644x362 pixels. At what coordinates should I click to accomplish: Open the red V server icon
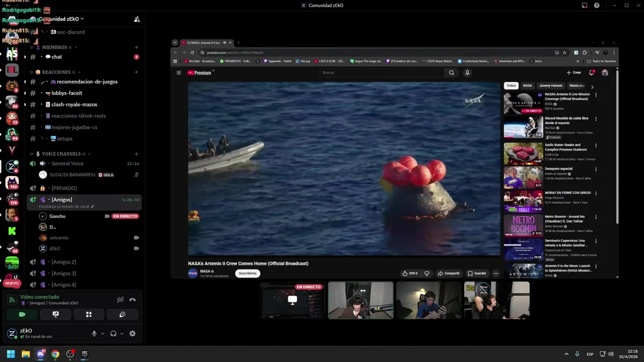[12, 150]
